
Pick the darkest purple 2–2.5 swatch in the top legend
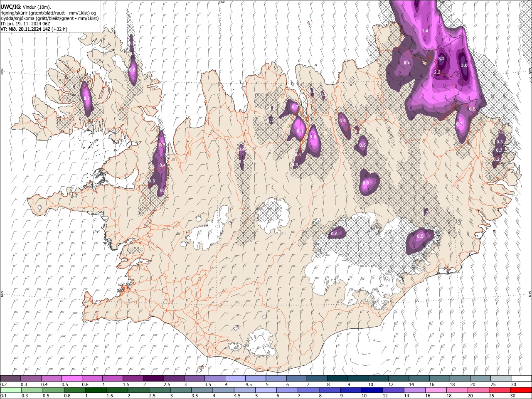pos(153,379)
